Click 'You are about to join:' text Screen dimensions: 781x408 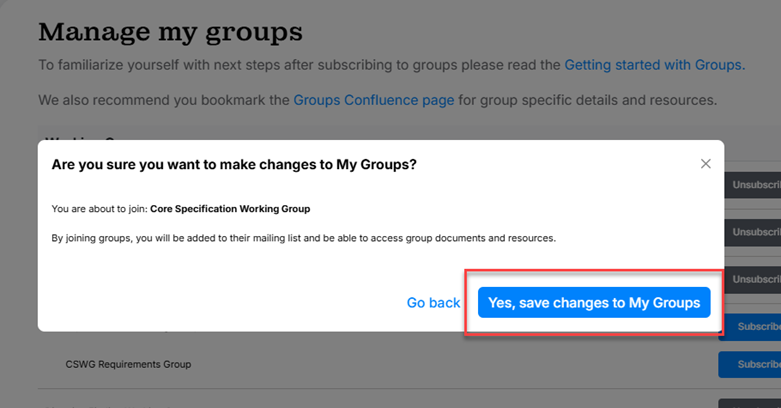pos(99,209)
